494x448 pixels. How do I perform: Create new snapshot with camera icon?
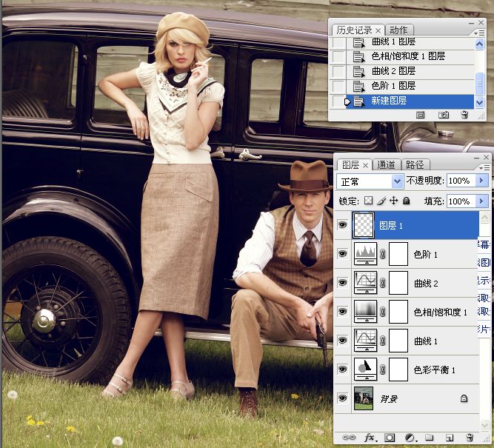point(444,115)
